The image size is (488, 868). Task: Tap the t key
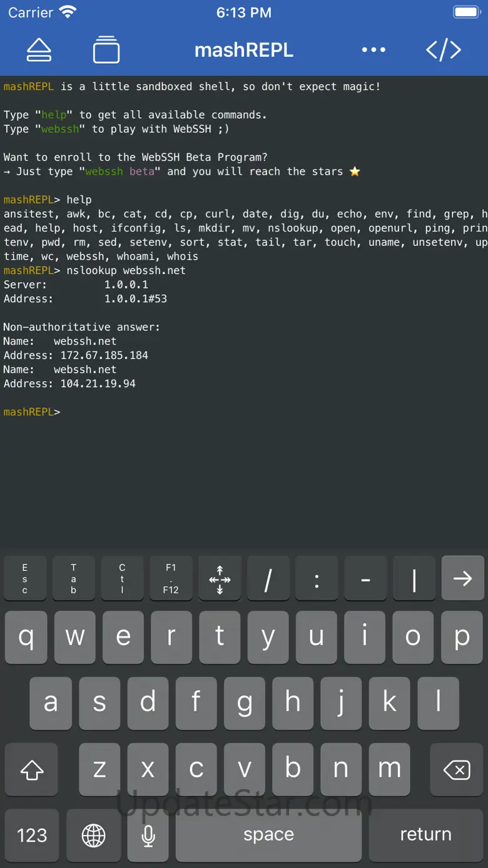coord(220,637)
